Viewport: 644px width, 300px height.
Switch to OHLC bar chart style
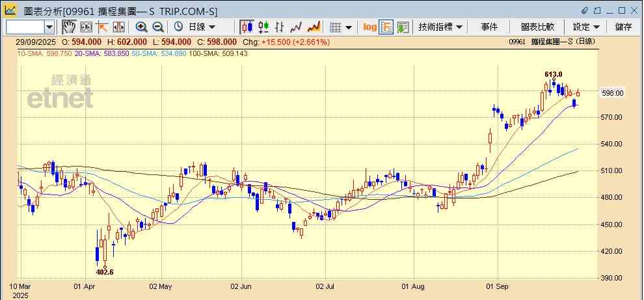280,27
